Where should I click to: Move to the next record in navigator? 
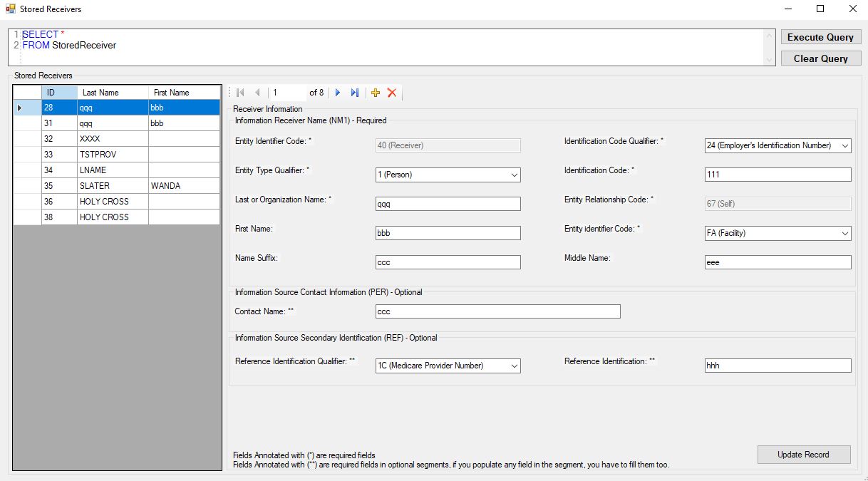tap(338, 93)
